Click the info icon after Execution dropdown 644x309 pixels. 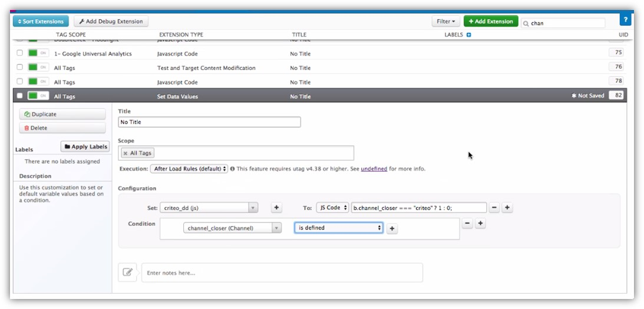point(233,169)
